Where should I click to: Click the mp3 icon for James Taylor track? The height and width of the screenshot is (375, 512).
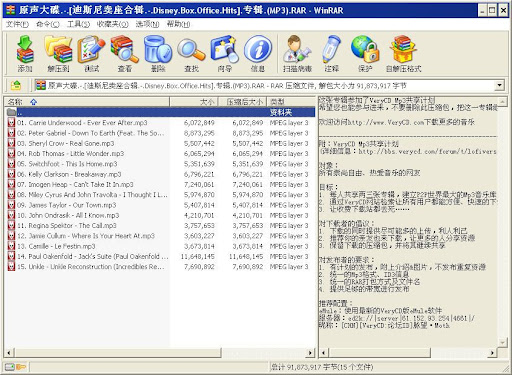click(11, 205)
